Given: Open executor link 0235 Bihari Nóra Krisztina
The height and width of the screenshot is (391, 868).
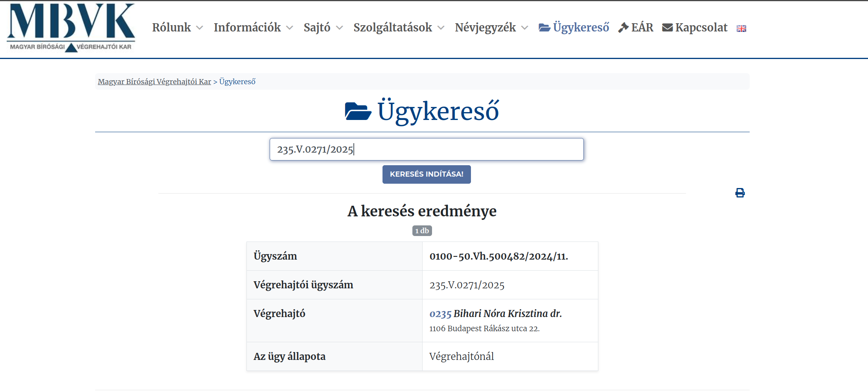Looking at the screenshot, I should (495, 314).
